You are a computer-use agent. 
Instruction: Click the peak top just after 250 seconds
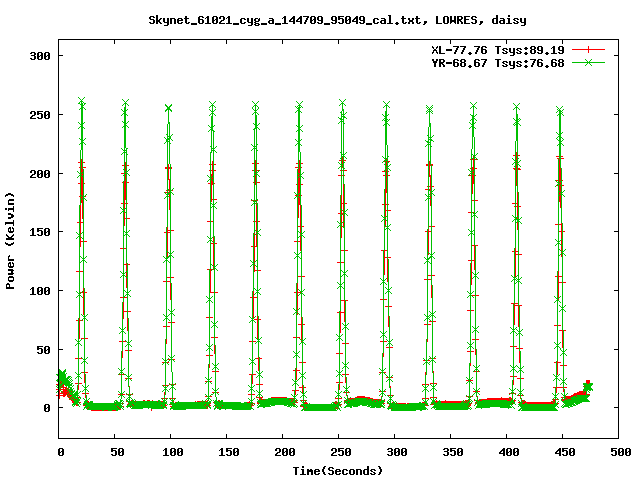[x=343, y=103]
